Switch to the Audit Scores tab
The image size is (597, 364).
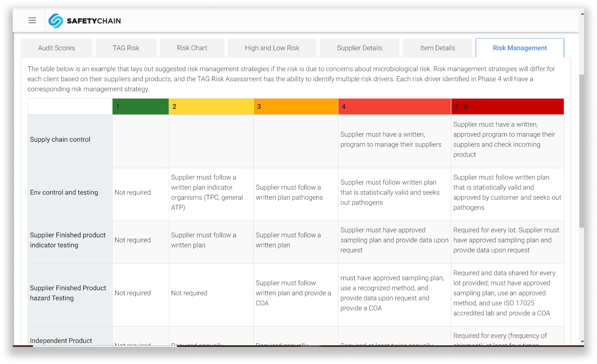click(x=56, y=48)
